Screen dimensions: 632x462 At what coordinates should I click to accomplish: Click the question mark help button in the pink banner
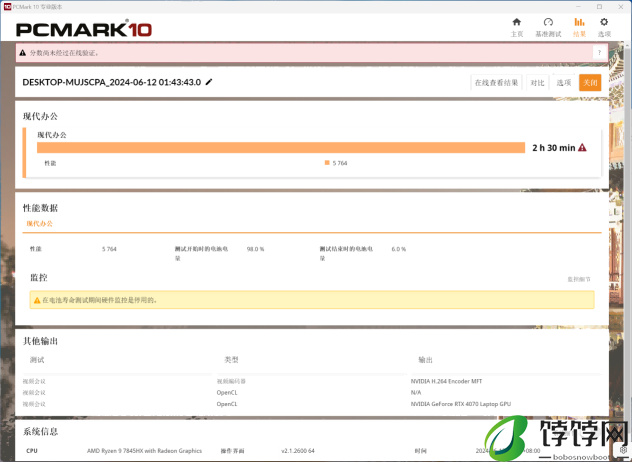point(599,52)
